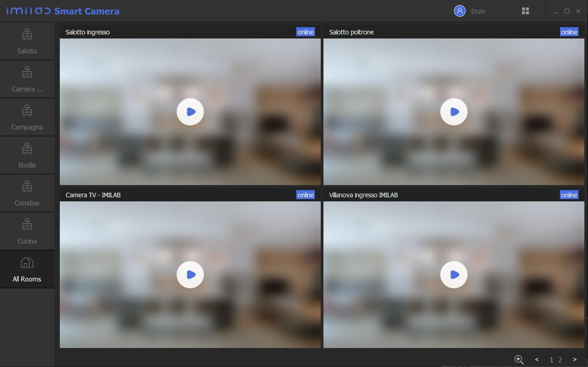588x367 pixels.
Task: Play the Salotto ingresso camera stream
Action: pyautogui.click(x=190, y=112)
